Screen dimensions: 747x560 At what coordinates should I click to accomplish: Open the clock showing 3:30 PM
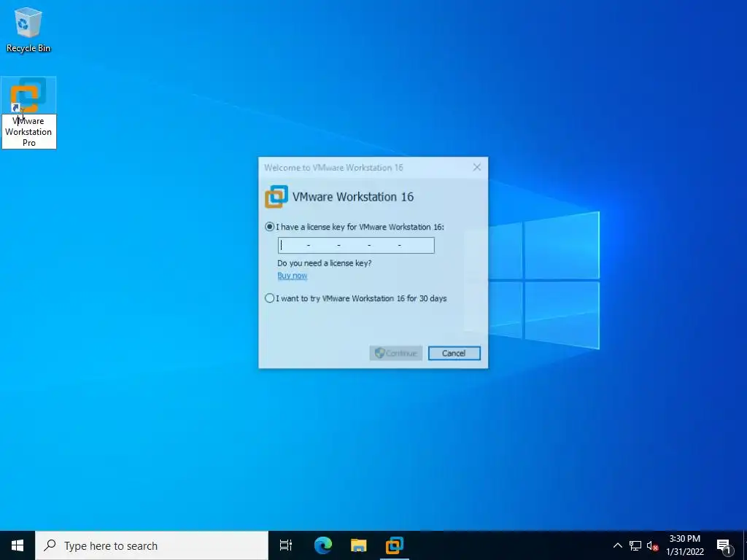[684, 545]
